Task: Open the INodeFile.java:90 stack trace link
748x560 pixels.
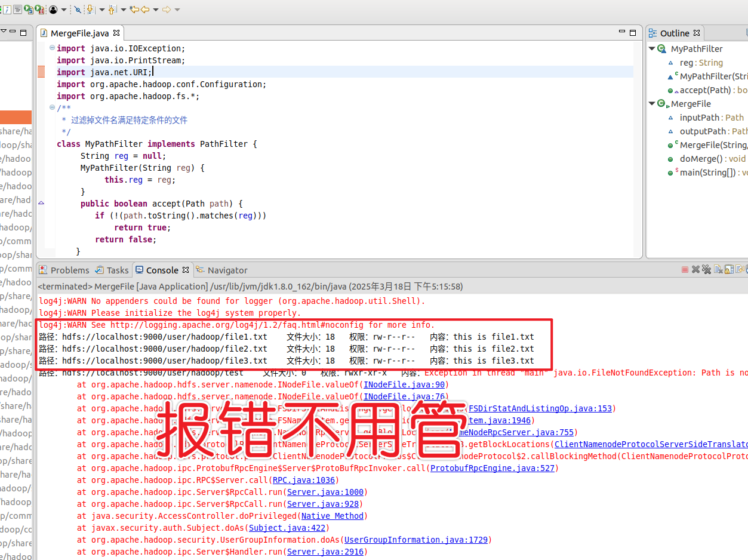Action: click(404, 385)
